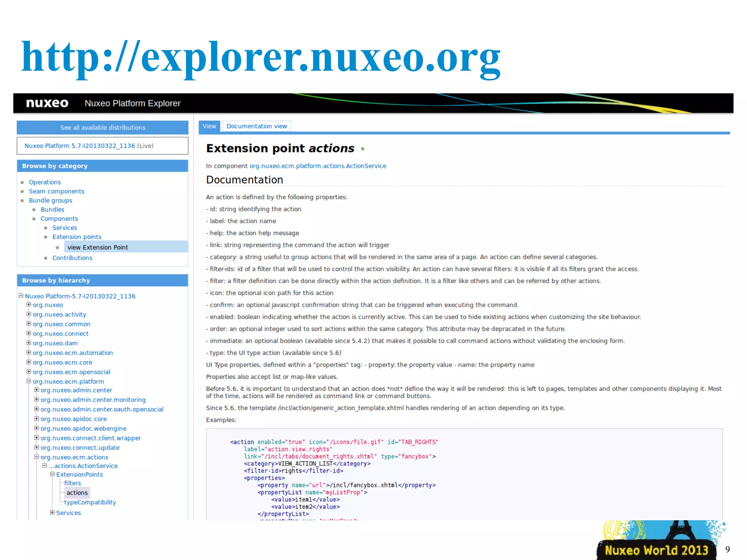Click the Nuxeo Platform Explorer title
This screenshot has width=747, height=560.
point(132,103)
